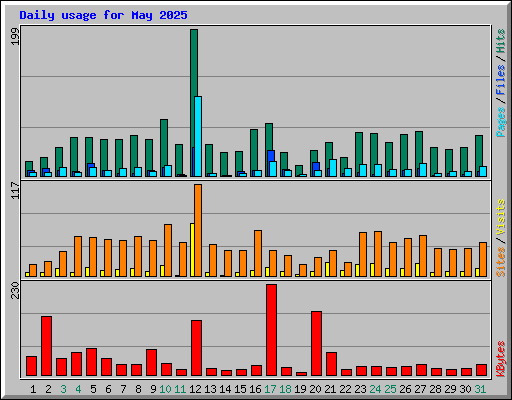Click day label 16 on the x-axis
The image size is (512, 400).
[x=255, y=389]
